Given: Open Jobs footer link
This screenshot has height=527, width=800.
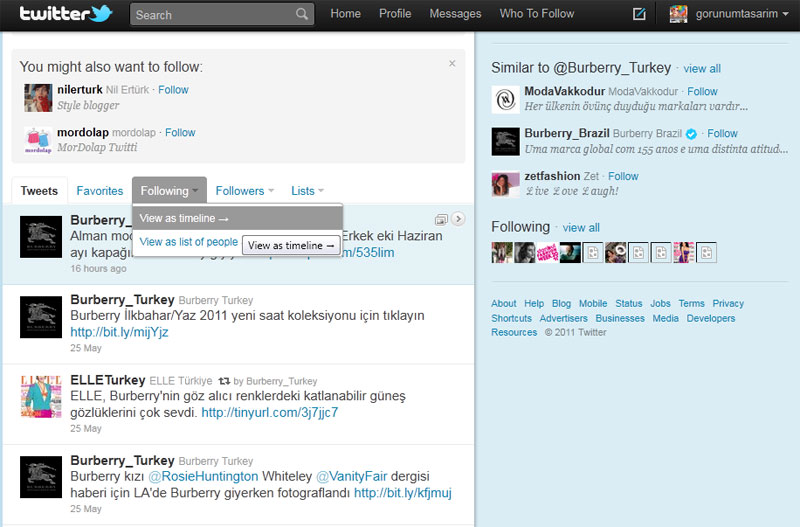Looking at the screenshot, I should pos(660,304).
